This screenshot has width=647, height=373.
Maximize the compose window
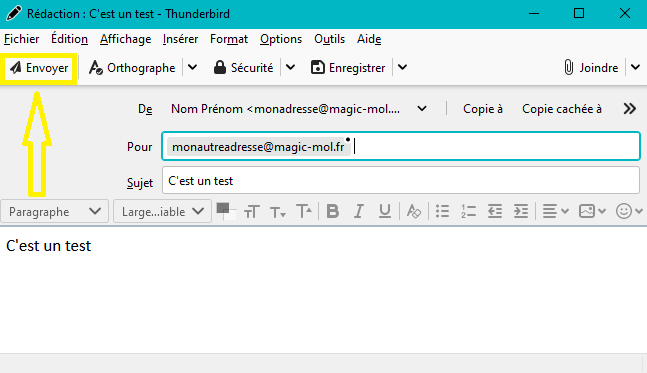click(x=579, y=14)
